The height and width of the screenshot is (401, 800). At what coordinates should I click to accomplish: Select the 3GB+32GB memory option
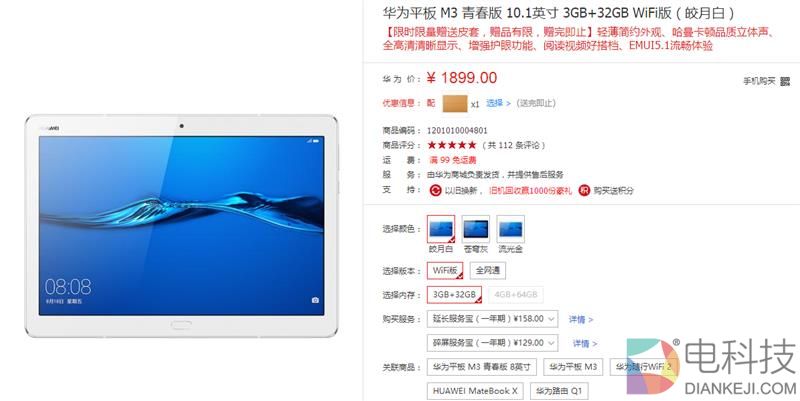tap(454, 295)
